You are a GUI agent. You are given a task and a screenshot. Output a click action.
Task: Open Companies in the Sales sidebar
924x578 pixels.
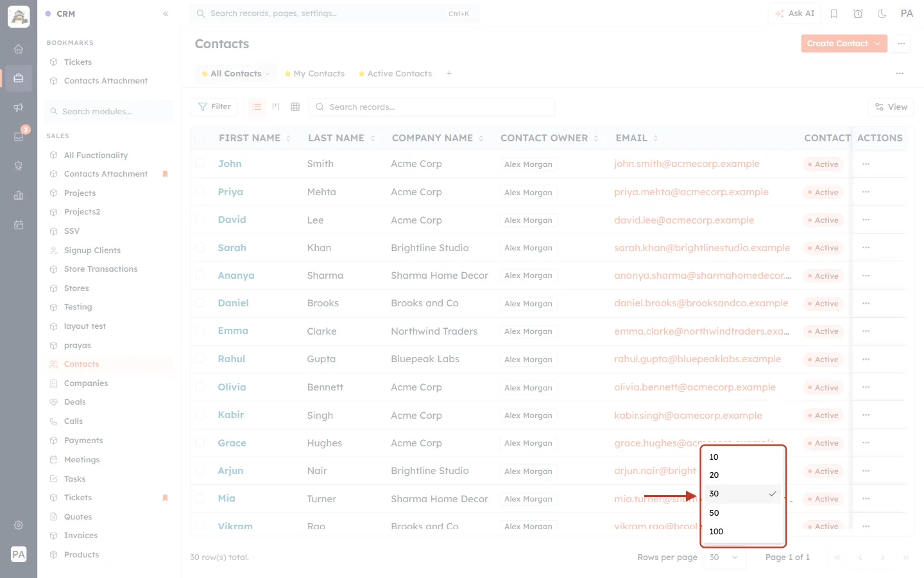[86, 383]
